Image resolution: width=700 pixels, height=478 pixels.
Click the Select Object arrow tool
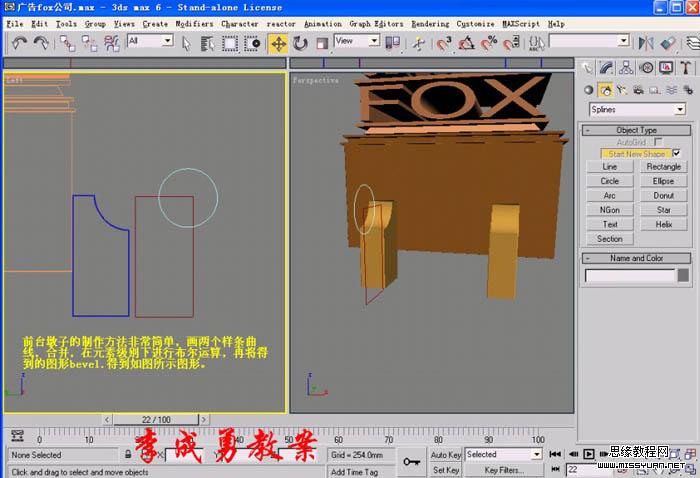(x=187, y=43)
